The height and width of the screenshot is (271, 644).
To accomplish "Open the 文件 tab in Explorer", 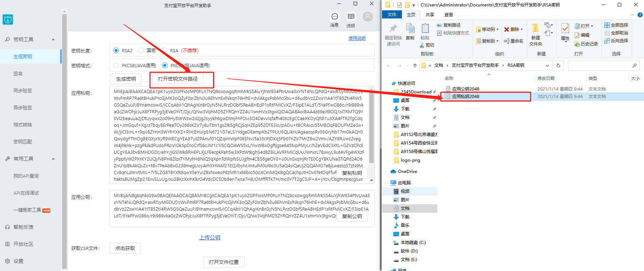I will pos(392,15).
